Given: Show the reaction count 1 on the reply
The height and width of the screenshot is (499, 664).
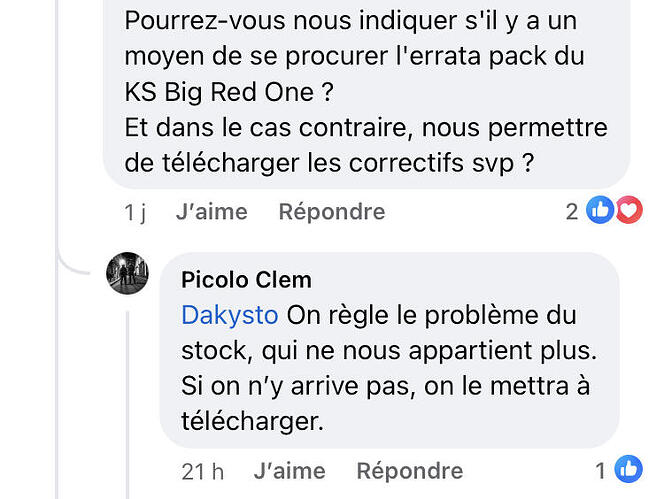Looking at the screenshot, I should tap(600, 471).
